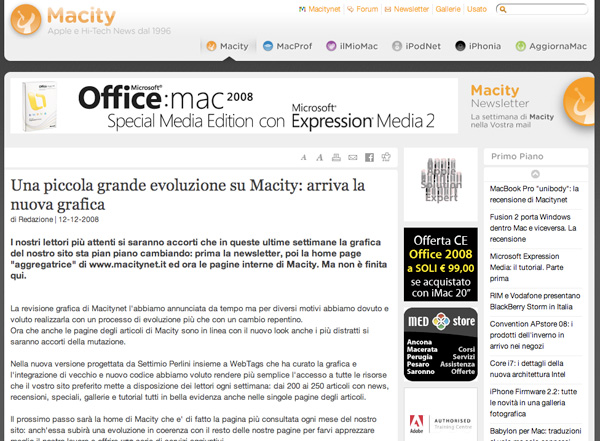Select the iPhonia navigation tab

(478, 46)
